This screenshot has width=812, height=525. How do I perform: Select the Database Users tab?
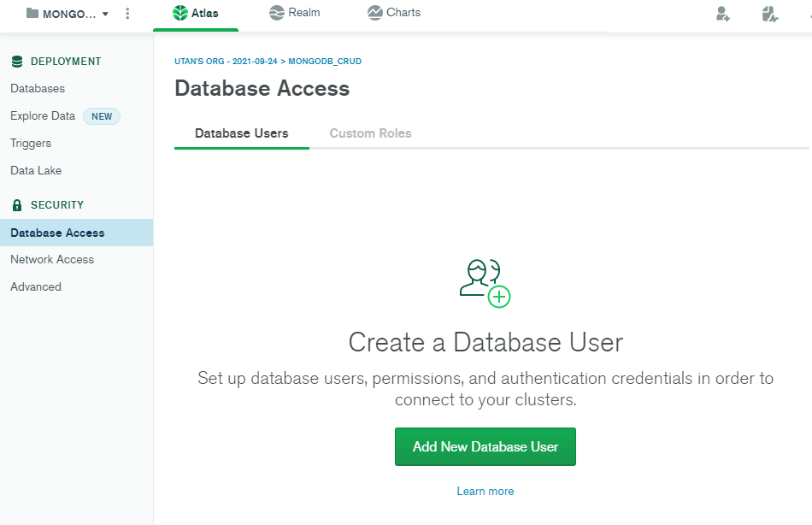(241, 133)
